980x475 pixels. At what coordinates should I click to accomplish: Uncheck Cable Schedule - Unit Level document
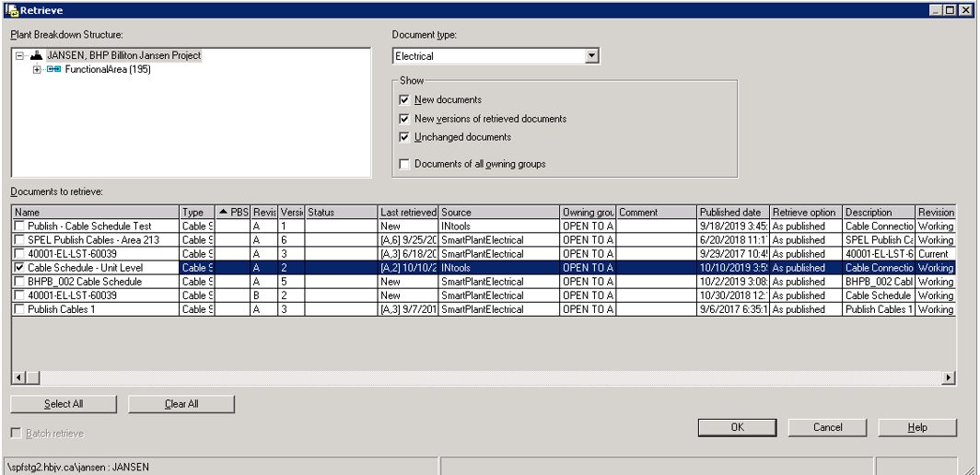pos(20,268)
